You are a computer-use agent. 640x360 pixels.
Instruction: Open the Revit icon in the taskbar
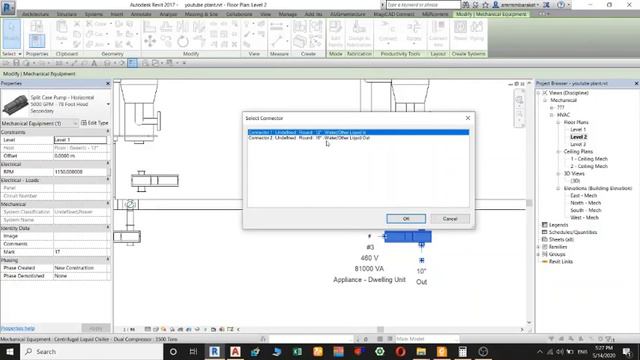[x=214, y=351]
